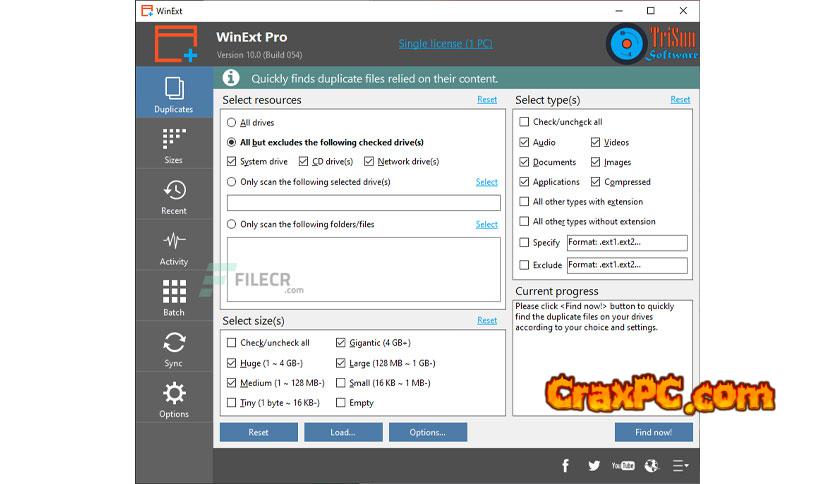Screen dimensions: 836x484
Task: Click Reset link beside Select resources
Action: (487, 100)
